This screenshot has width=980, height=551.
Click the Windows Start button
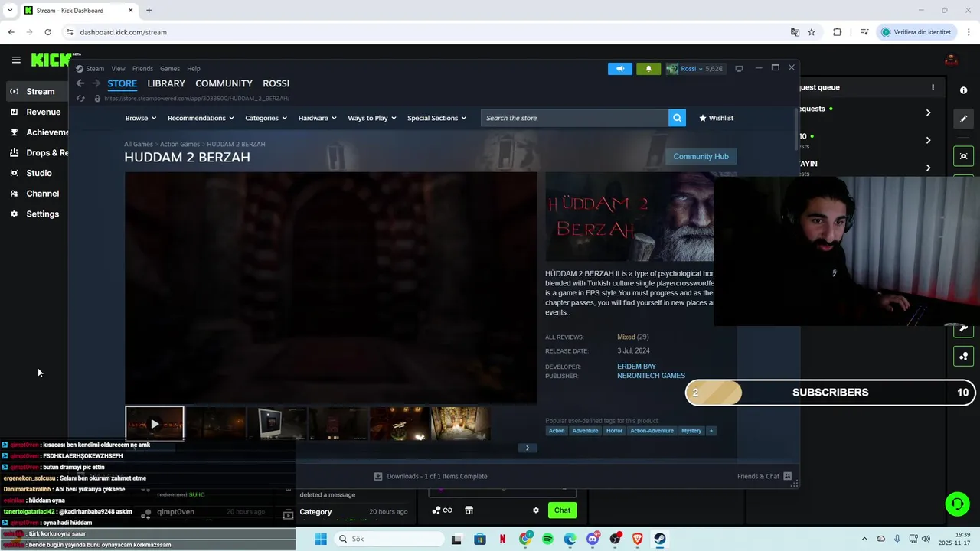click(321, 539)
